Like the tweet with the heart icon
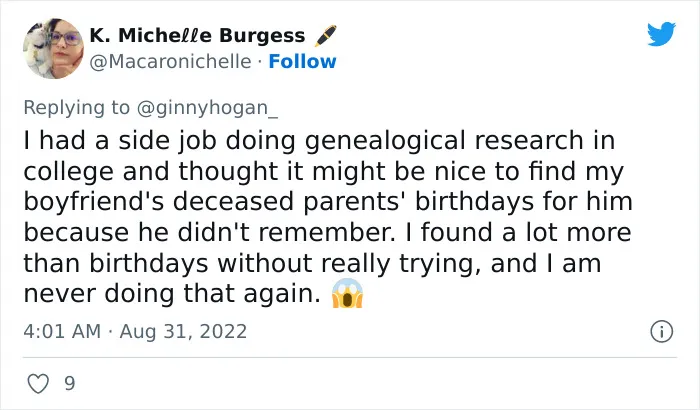700x410 pixels. 38,384
